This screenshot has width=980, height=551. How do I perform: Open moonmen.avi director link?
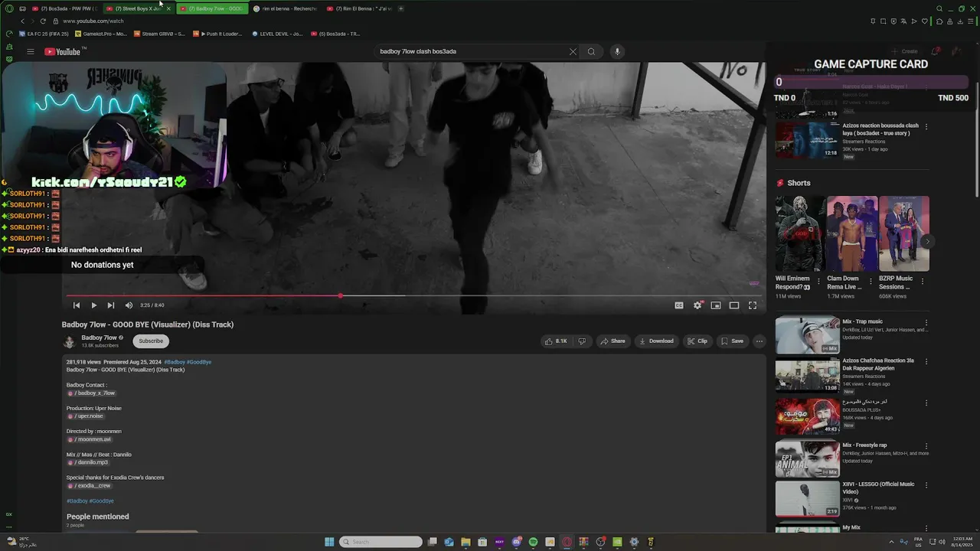click(x=90, y=439)
